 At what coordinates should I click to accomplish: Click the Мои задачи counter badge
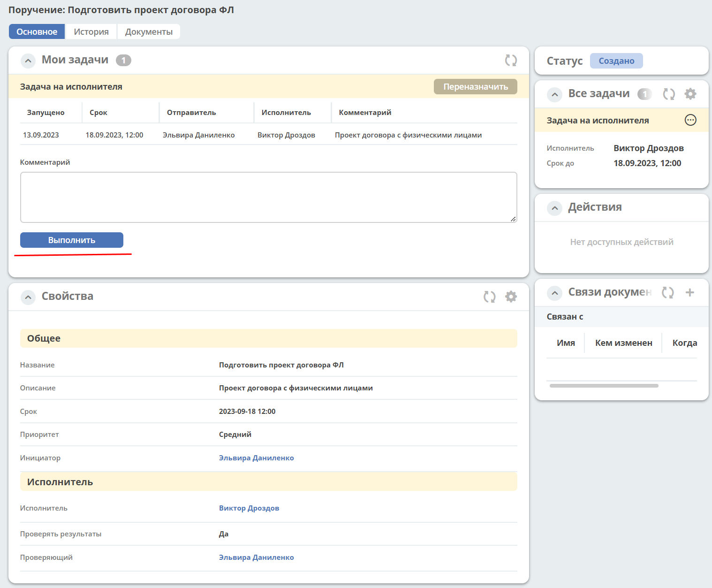pos(123,60)
